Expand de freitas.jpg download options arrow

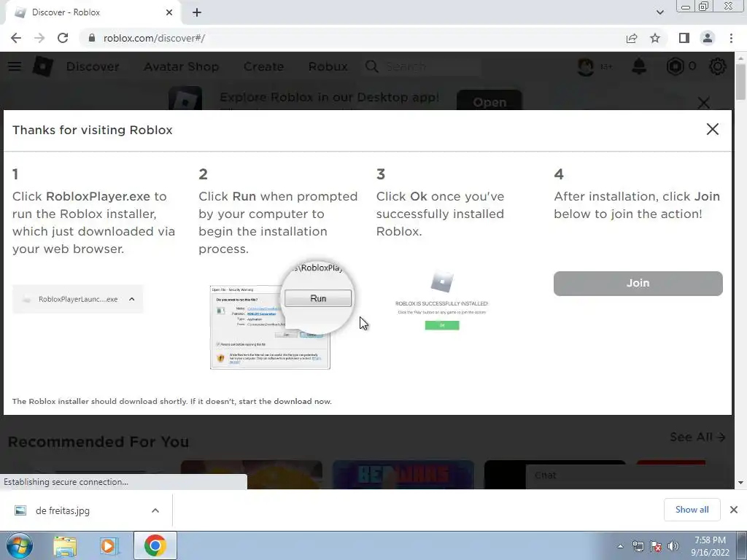[x=155, y=510]
